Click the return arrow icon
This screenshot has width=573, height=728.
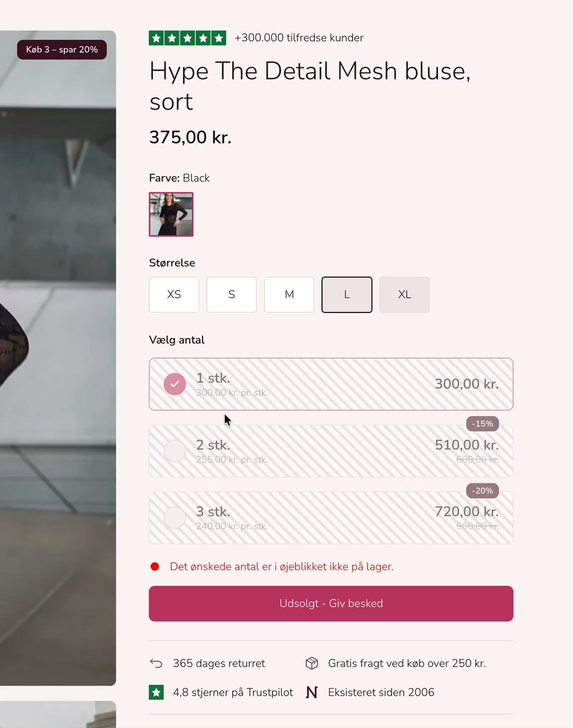156,663
